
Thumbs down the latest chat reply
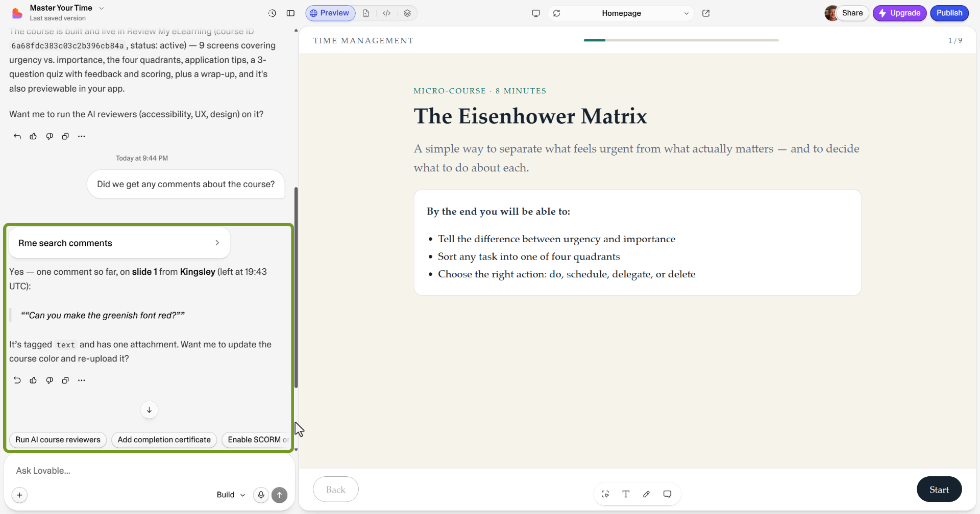[x=50, y=380]
